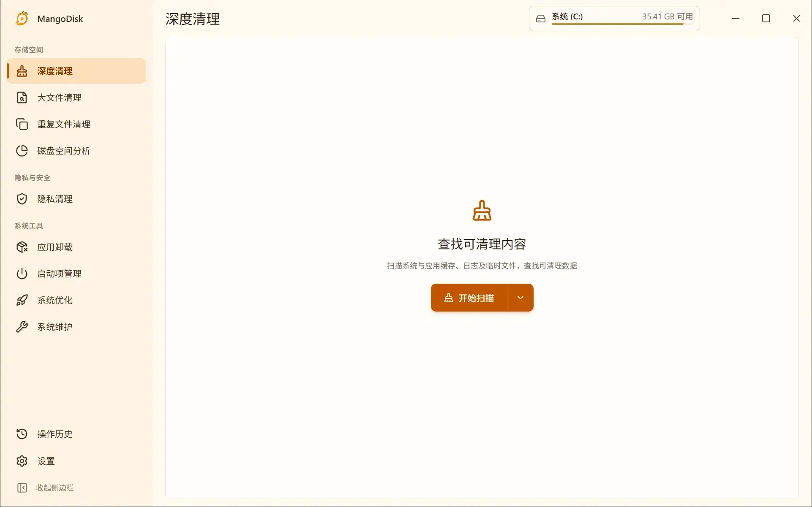Click the power icon for 启动项管理
This screenshot has width=812, height=507.
pyautogui.click(x=22, y=274)
